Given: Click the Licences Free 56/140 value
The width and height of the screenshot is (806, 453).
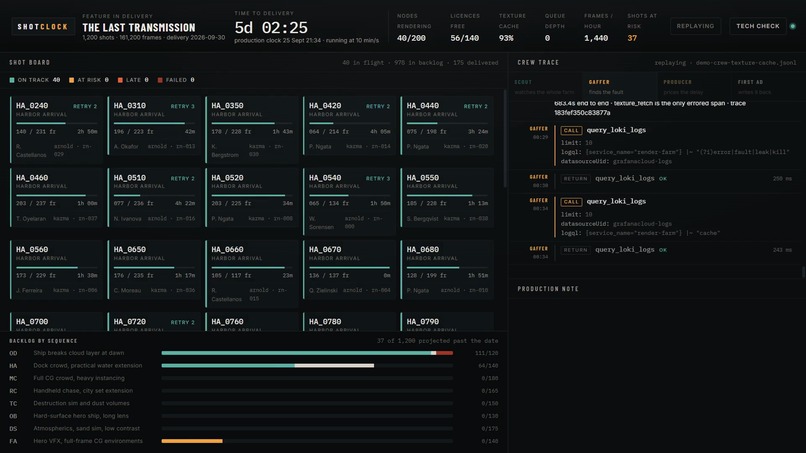Looking at the screenshot, I should (465, 38).
